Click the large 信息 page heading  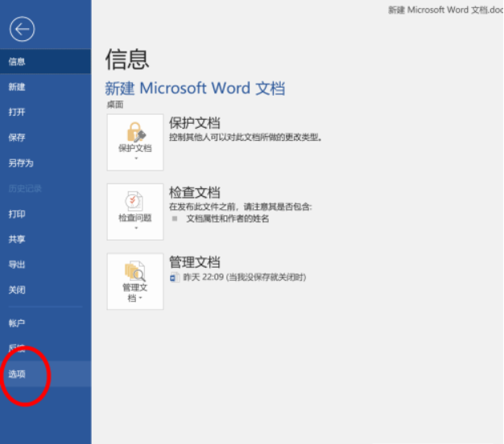[x=127, y=59]
